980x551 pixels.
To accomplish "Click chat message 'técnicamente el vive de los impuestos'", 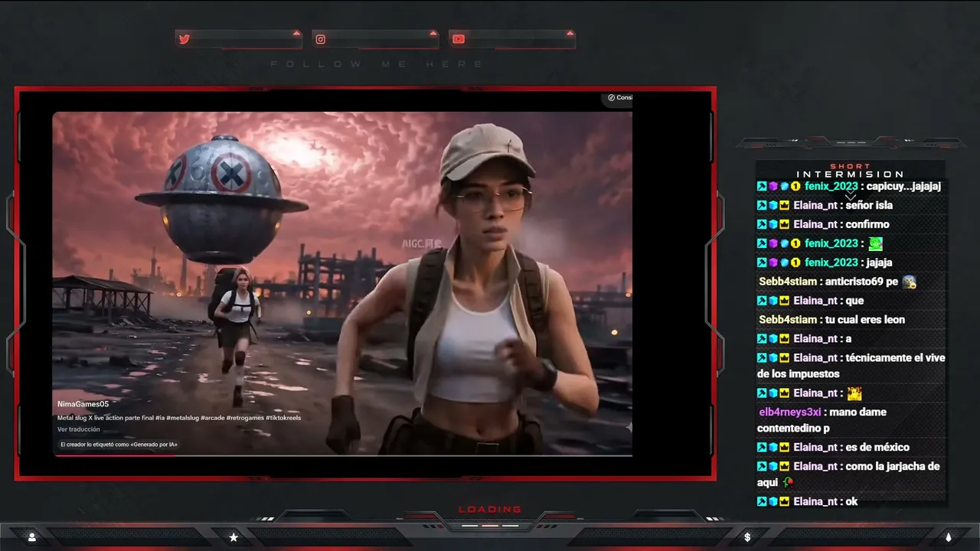I will pyautogui.click(x=851, y=366).
